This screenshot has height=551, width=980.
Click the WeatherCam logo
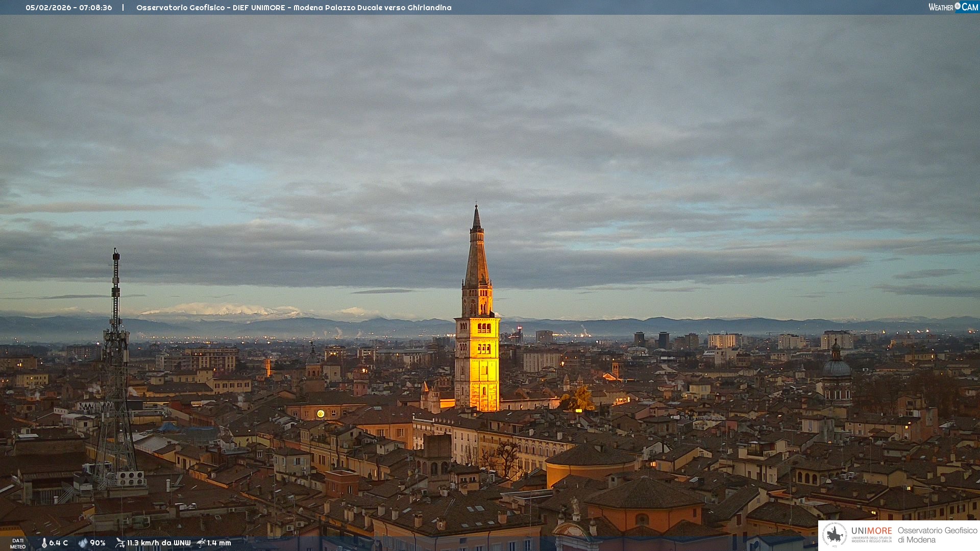pos(953,7)
